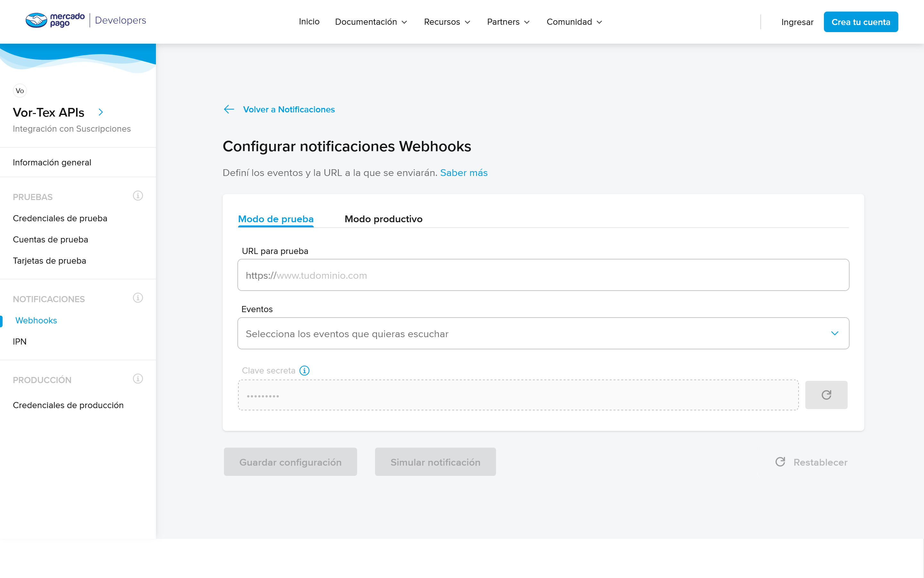Click the Mercado Pago logo

(55, 20)
